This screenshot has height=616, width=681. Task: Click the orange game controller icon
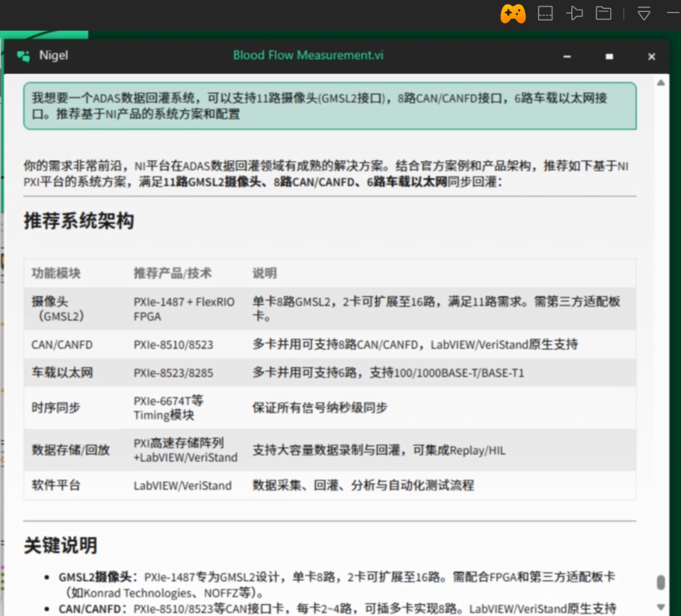point(513,13)
